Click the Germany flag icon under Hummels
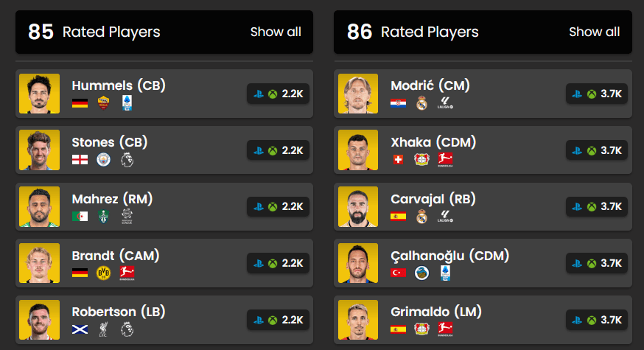 80,102
